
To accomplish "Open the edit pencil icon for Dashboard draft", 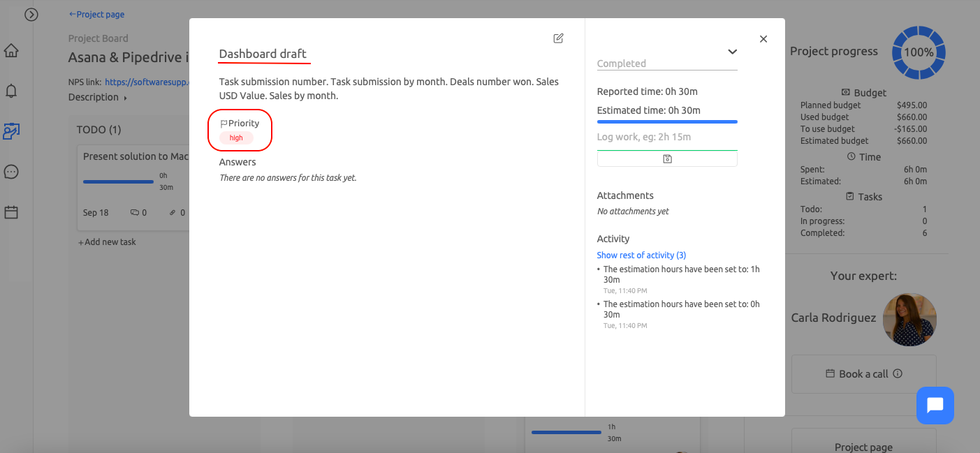I will coord(558,38).
